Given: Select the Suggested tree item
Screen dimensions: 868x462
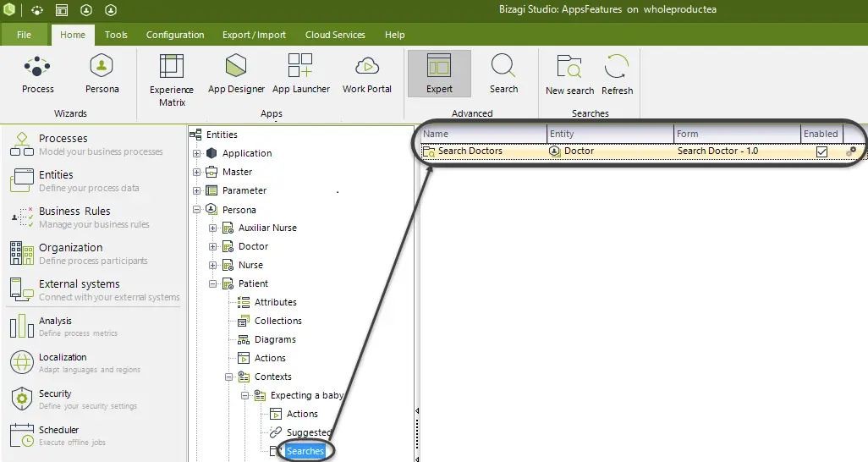Looking at the screenshot, I should [x=308, y=432].
